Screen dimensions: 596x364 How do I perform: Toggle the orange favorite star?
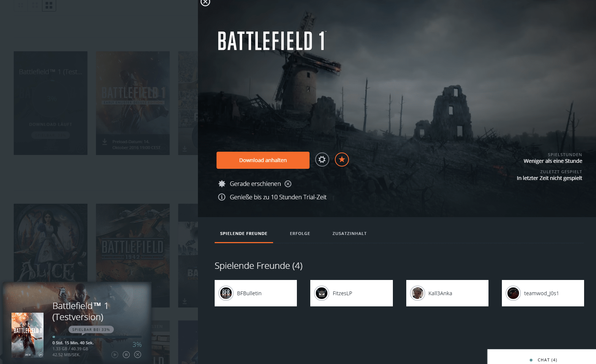pos(342,160)
